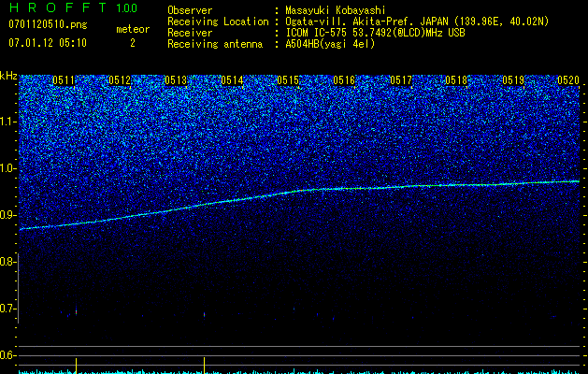Select observer name Masayuki Kobayashi

[x=336, y=10]
